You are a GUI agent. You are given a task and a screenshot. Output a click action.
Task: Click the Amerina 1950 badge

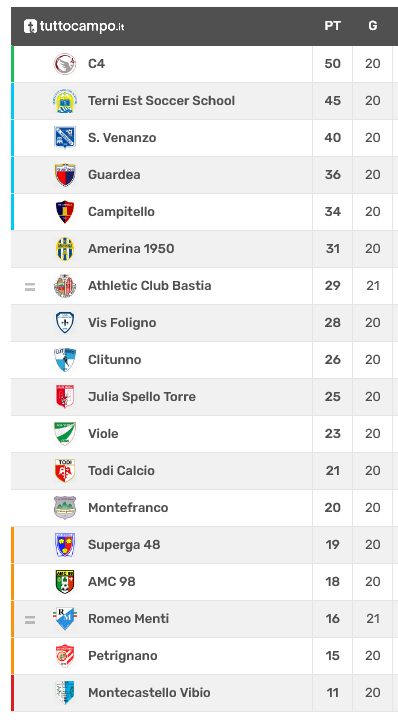65,249
